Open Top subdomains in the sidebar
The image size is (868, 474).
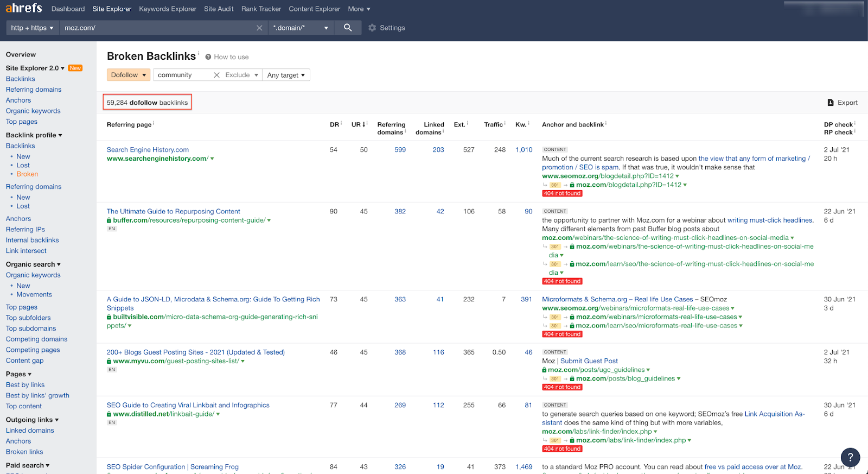pos(31,328)
